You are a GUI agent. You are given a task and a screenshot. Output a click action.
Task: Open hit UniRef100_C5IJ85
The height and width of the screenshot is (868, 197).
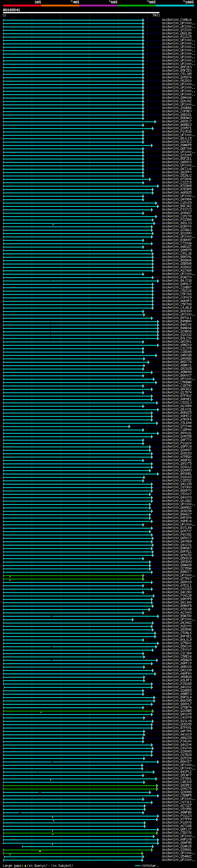pyautogui.click(x=177, y=74)
